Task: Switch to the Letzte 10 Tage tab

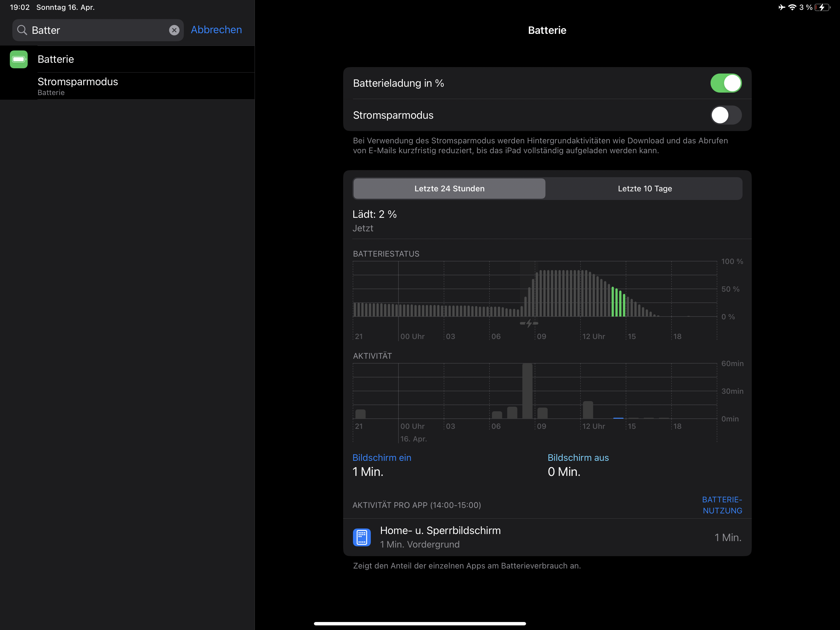Action: click(644, 189)
